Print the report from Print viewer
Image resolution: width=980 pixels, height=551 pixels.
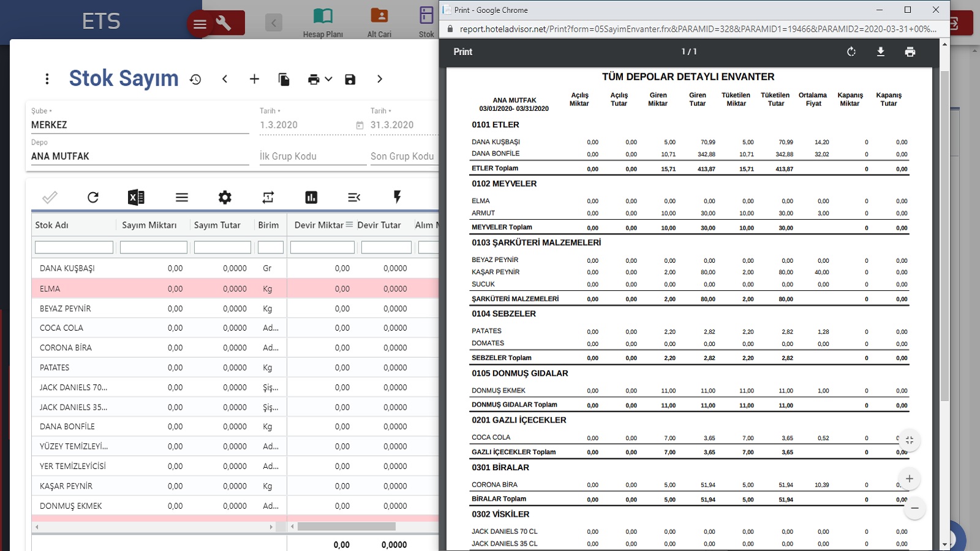pos(910,52)
